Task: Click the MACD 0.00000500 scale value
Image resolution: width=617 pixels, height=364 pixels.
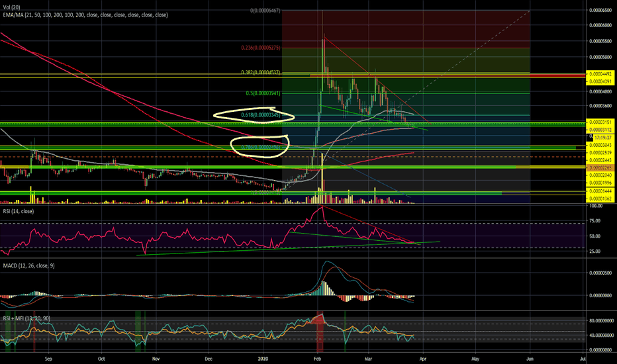Action: [x=600, y=273]
